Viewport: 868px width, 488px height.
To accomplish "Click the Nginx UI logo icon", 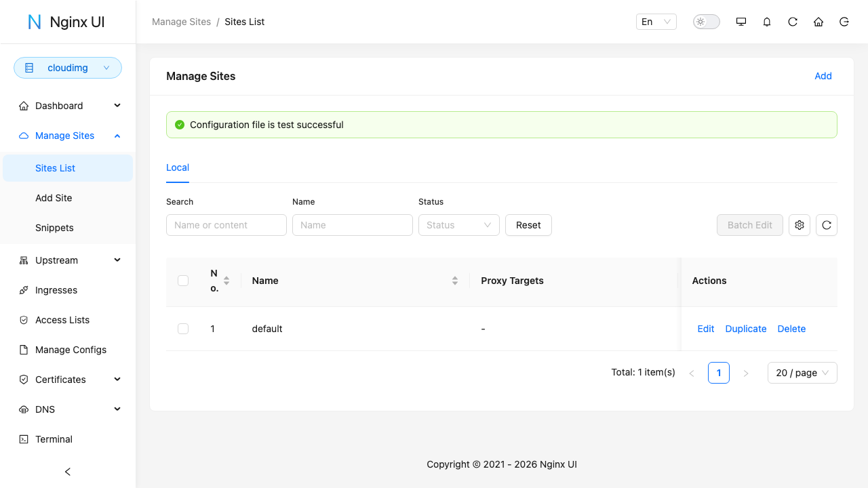I will click(35, 22).
